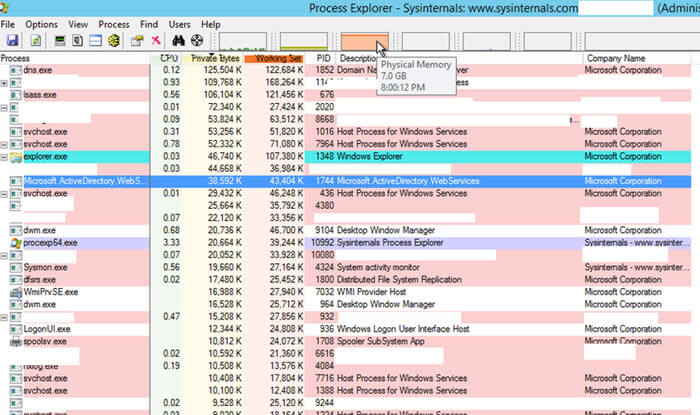Click the 'System activity monitor' description
This screenshot has width=700, height=415.
click(378, 267)
